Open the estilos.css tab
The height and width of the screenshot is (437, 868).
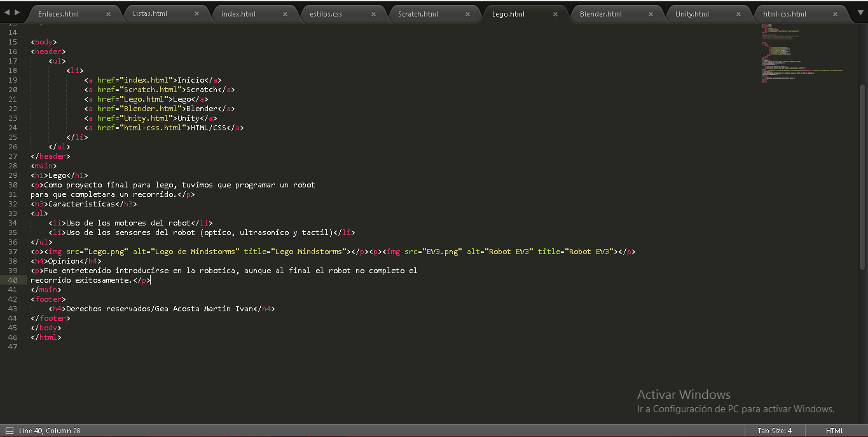(x=326, y=14)
